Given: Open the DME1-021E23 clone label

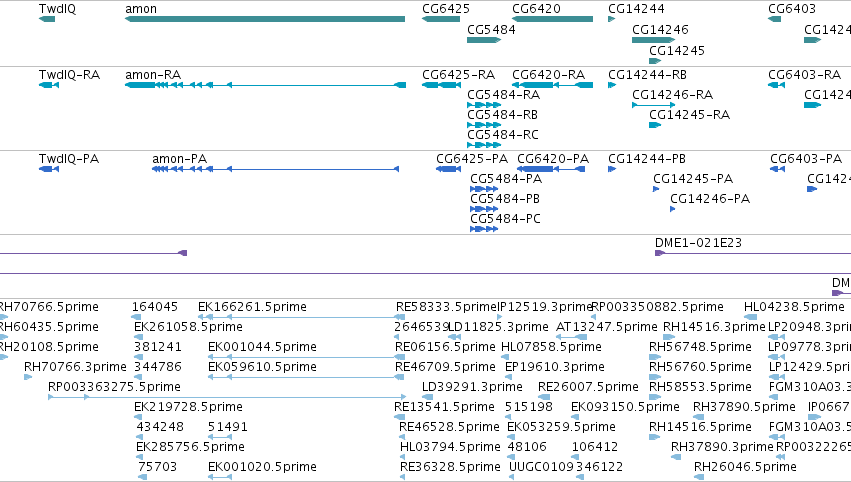Looking at the screenshot, I should (698, 243).
